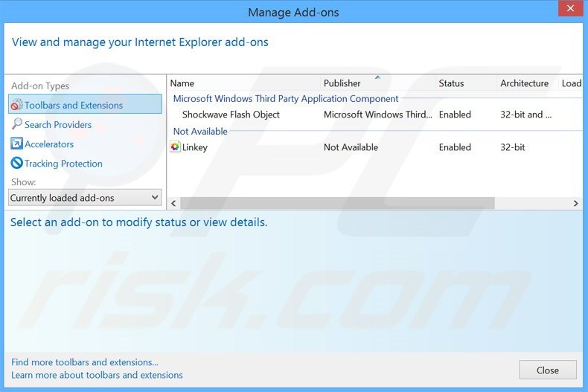Select the Linkey add-on name

tap(194, 147)
